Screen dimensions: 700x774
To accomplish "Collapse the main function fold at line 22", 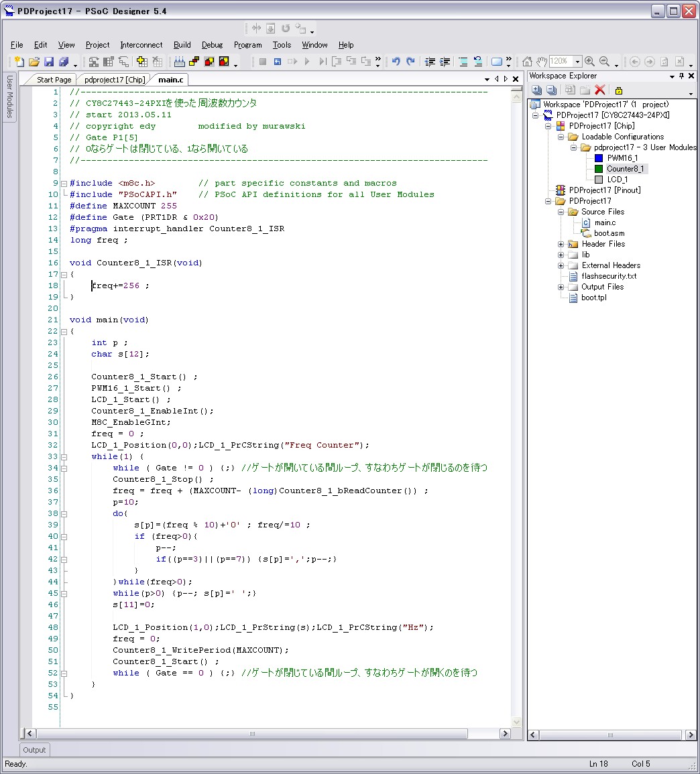I will (64, 331).
